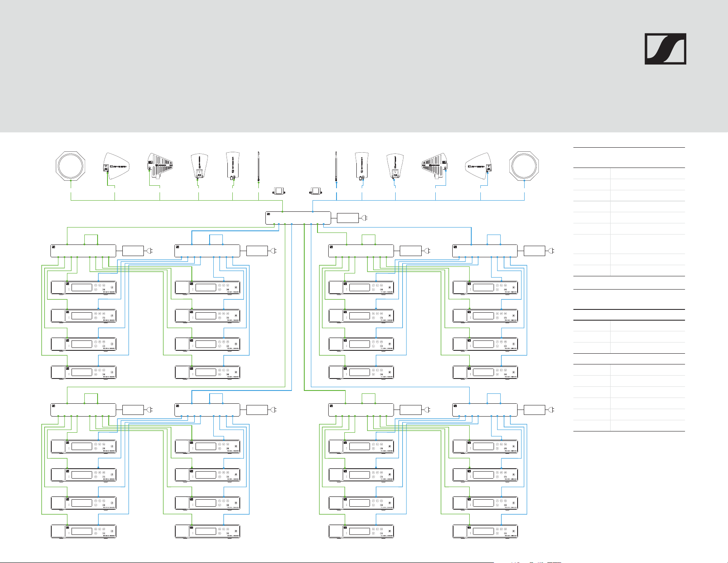Image resolution: width=728 pixels, height=563 pixels.
Task: Select the power supply box of the lower-right blue-fed splitter
Action: [535, 410]
